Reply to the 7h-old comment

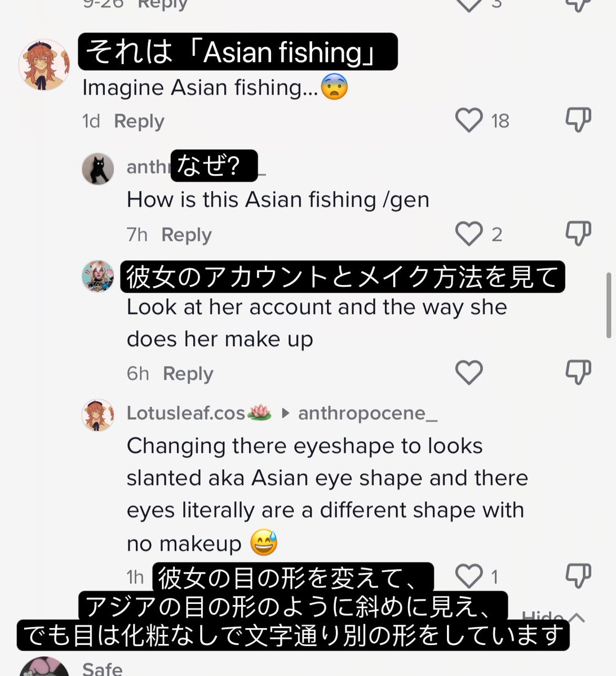pyautogui.click(x=186, y=234)
